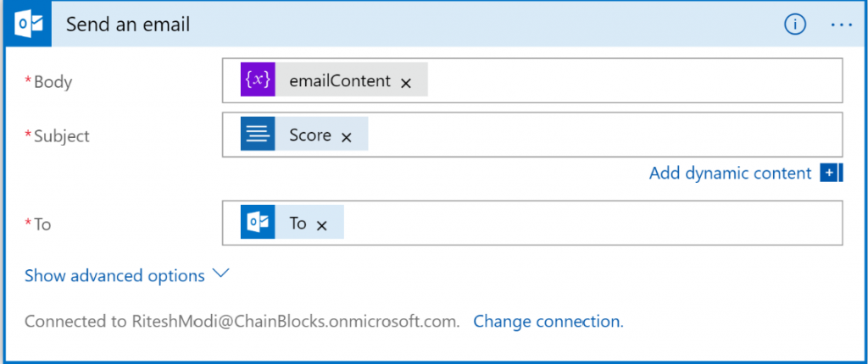Select the Score token label

pyautogui.click(x=309, y=135)
